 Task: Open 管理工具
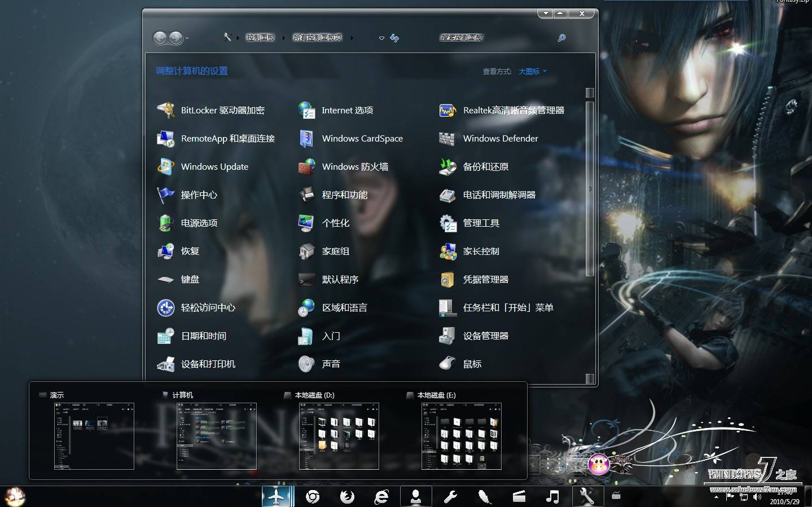click(x=469, y=223)
